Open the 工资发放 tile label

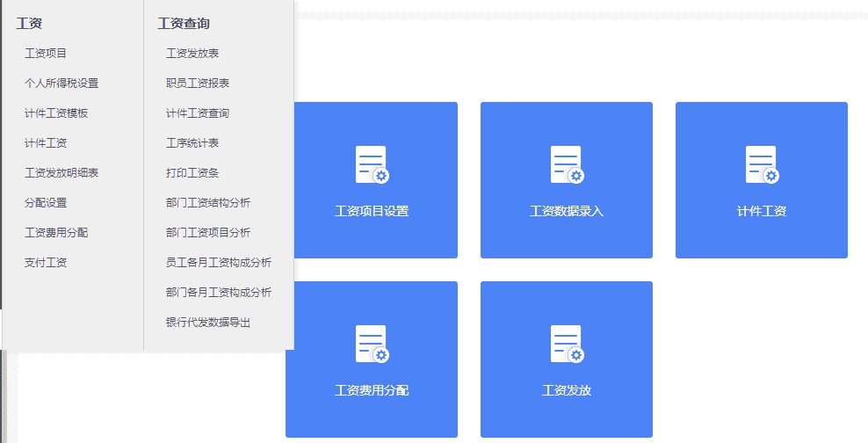click(x=567, y=390)
